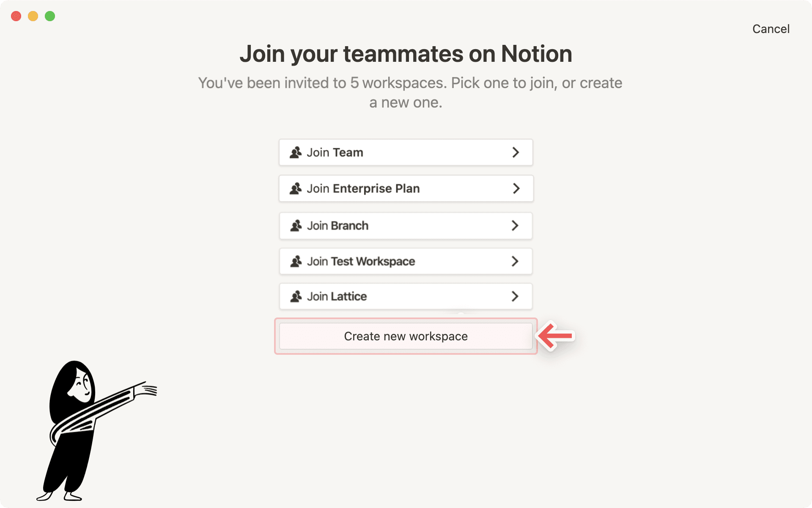
Task: Choose the Join Lattice workspace row
Action: click(x=406, y=296)
